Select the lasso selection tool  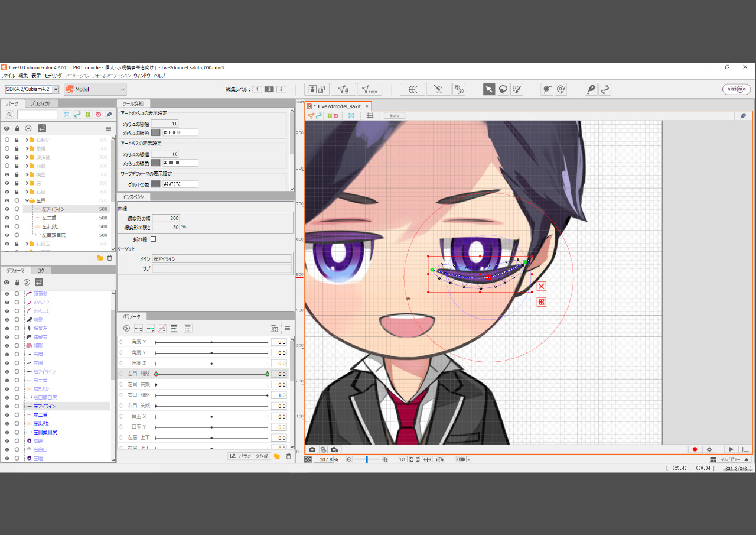pos(503,89)
